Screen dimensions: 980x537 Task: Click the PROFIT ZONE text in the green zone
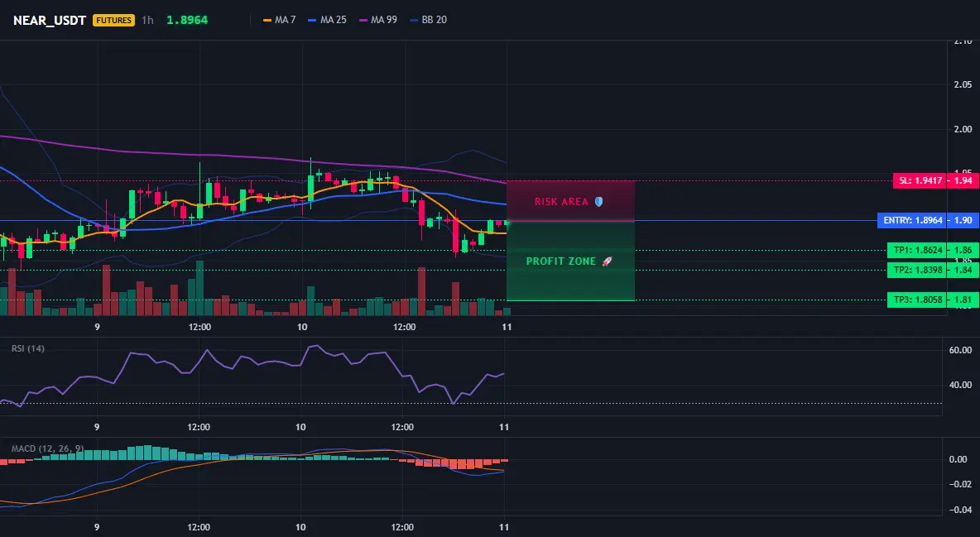point(560,261)
